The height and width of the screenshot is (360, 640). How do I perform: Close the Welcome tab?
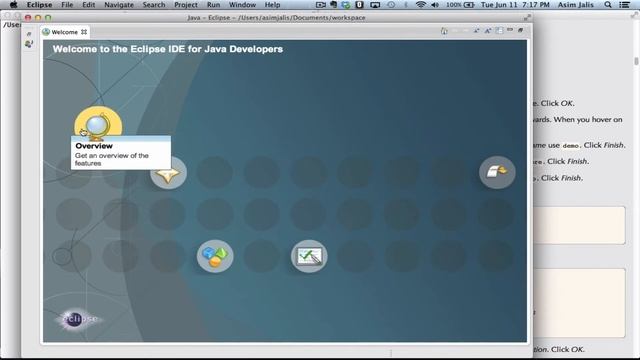pyautogui.click(x=84, y=32)
